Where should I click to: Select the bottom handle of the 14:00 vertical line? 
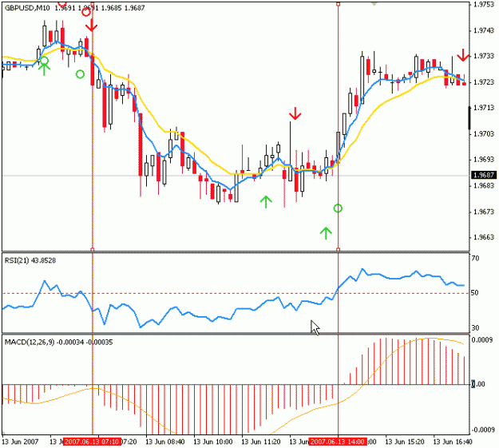pyautogui.click(x=338, y=250)
